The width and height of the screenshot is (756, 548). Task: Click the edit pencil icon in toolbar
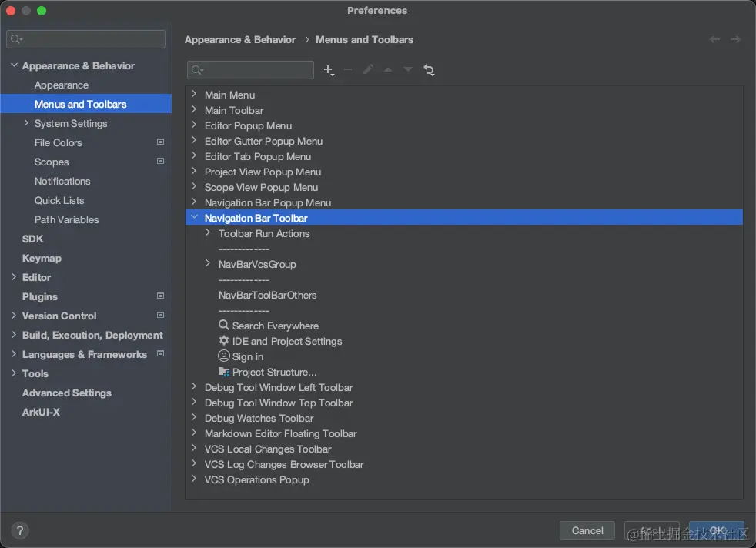pyautogui.click(x=368, y=70)
